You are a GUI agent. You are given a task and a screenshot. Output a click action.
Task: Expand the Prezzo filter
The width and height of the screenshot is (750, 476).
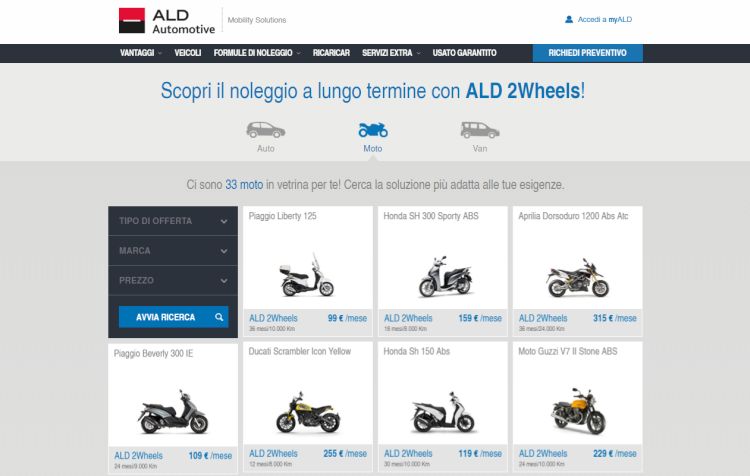click(173, 280)
